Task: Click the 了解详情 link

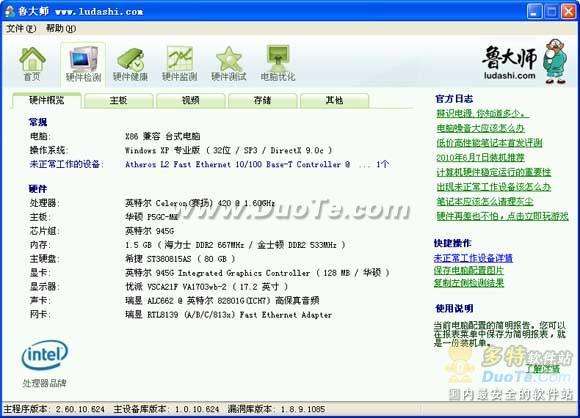Action: (543, 368)
